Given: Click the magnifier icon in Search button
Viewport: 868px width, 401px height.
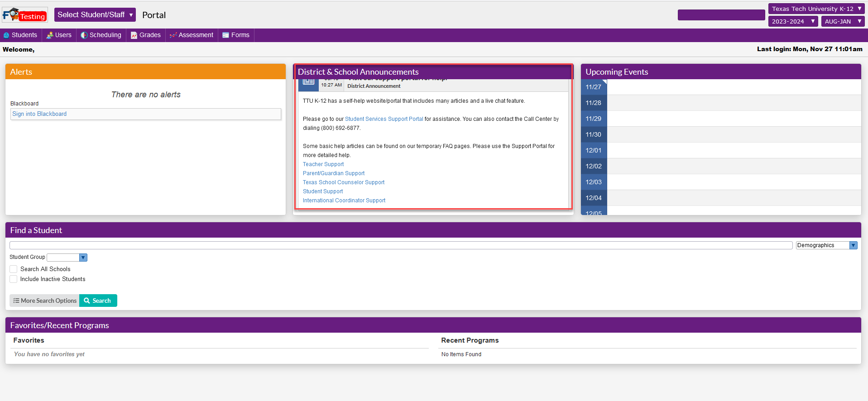Looking at the screenshot, I should [87, 301].
